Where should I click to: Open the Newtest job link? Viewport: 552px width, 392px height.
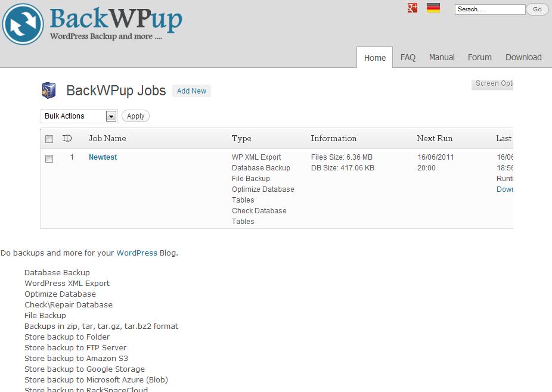(x=103, y=157)
